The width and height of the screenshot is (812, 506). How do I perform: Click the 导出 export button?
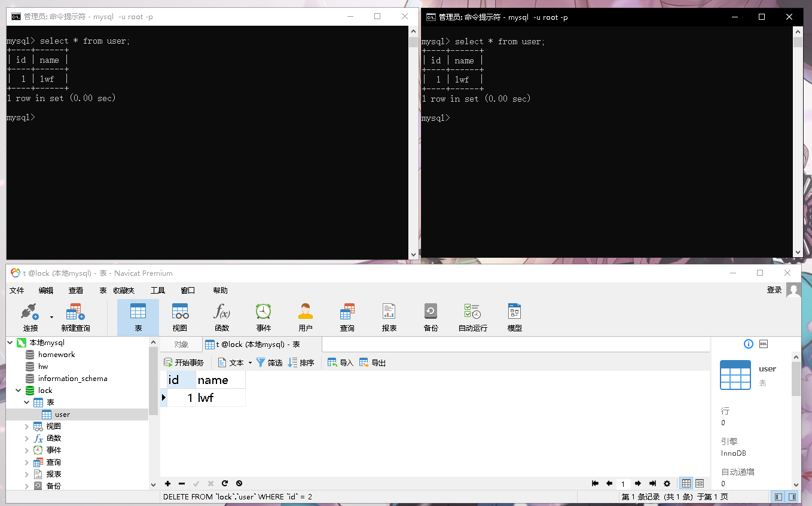tap(373, 362)
